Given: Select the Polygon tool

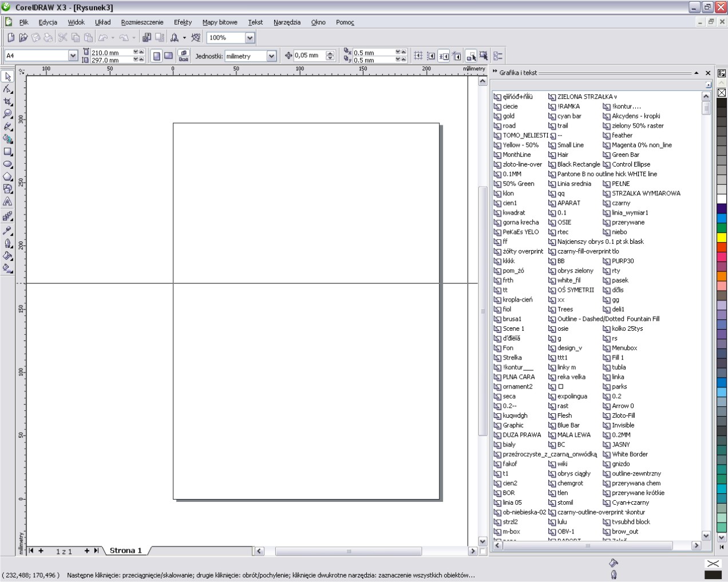Looking at the screenshot, I should pos(8,177).
